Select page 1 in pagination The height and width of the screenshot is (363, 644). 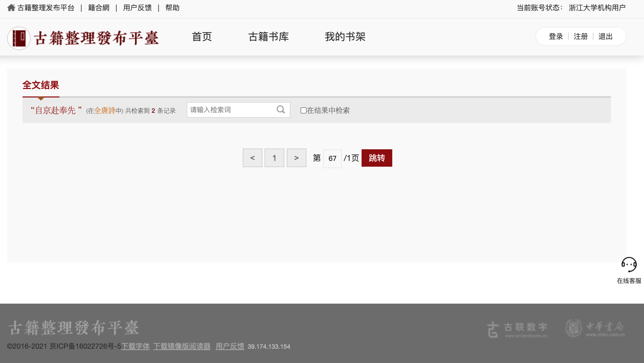tap(274, 158)
